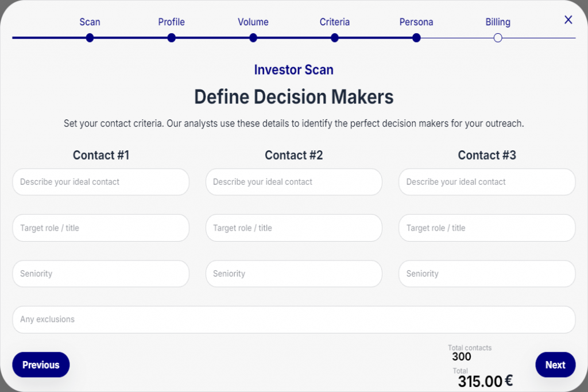Click Contact #1 ideal contact description field

pos(100,182)
